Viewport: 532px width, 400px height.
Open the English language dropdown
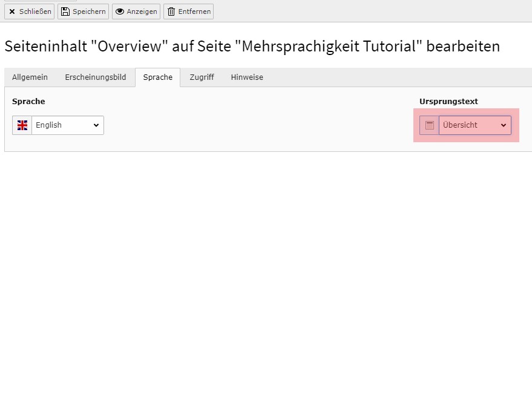(x=68, y=125)
